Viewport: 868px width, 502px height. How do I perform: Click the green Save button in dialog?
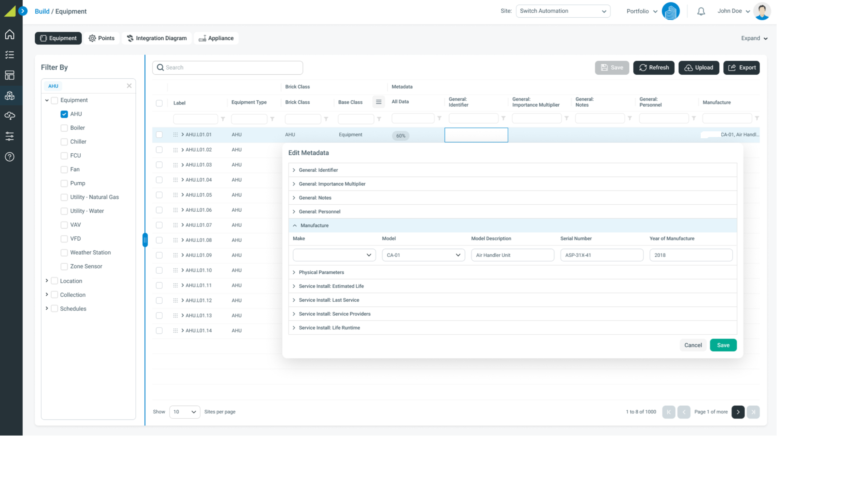pyautogui.click(x=723, y=345)
